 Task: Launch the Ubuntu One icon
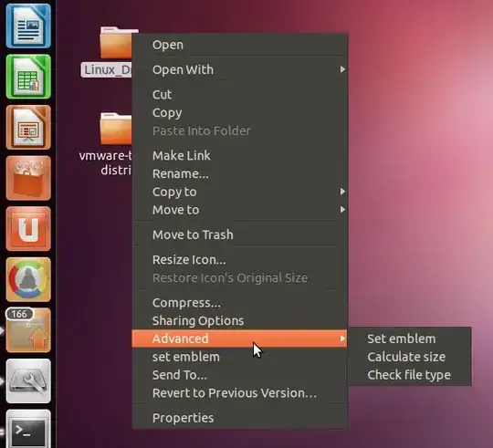click(28, 229)
